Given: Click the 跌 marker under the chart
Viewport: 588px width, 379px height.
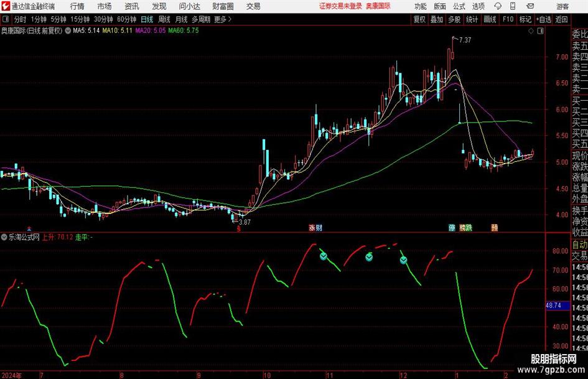Looking at the screenshot, I should click(x=469, y=228).
